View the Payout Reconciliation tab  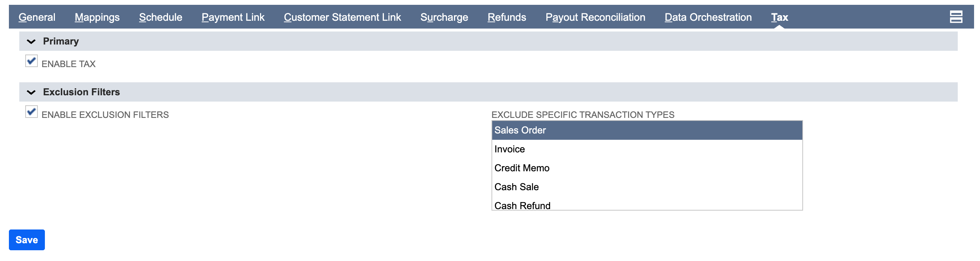point(595,17)
